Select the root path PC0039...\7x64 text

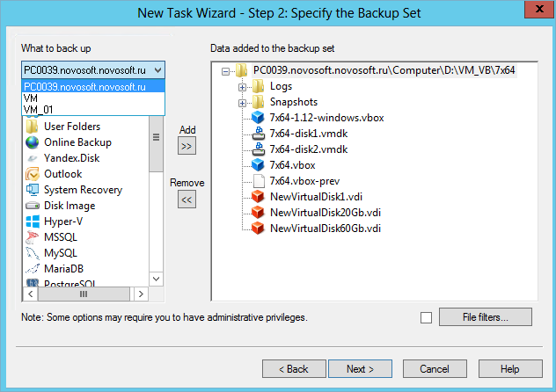[x=384, y=70]
